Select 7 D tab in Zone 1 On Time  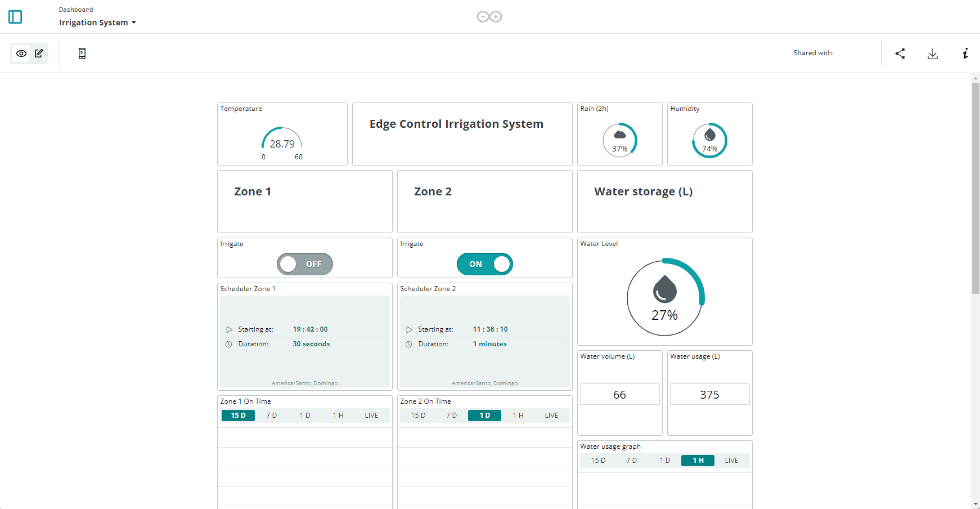tap(272, 416)
